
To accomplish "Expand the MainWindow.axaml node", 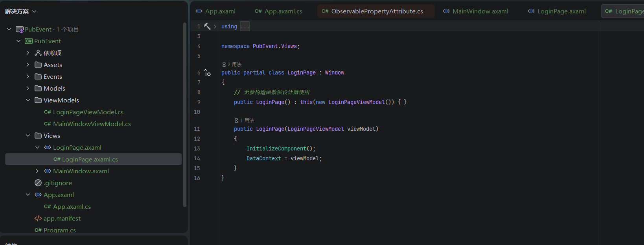I will pyautogui.click(x=37, y=171).
